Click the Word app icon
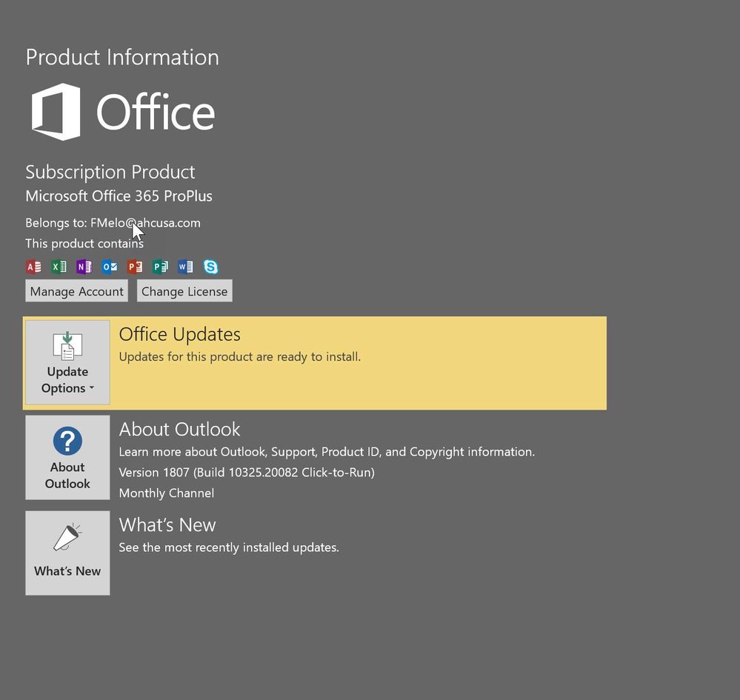Image resolution: width=740 pixels, height=700 pixels. point(185,267)
